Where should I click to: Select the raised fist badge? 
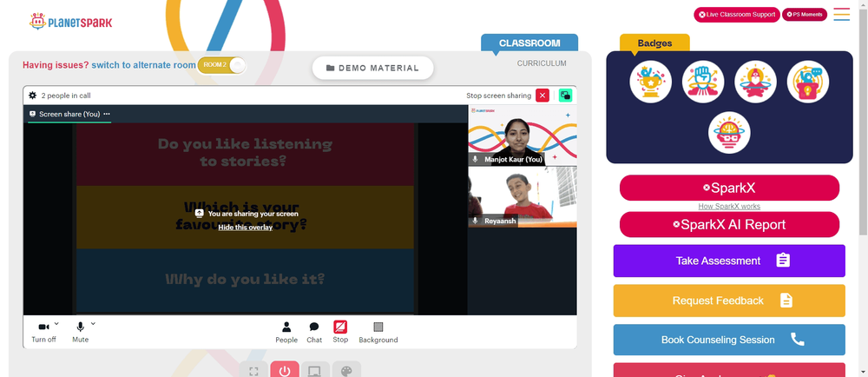click(703, 82)
